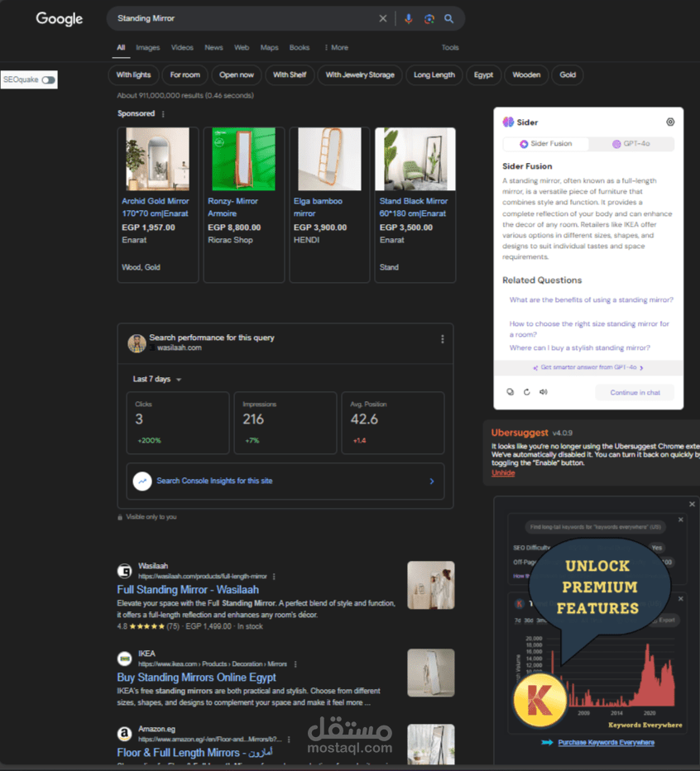Apply the Long Length filter chip
The height and width of the screenshot is (771, 700).
(434, 74)
